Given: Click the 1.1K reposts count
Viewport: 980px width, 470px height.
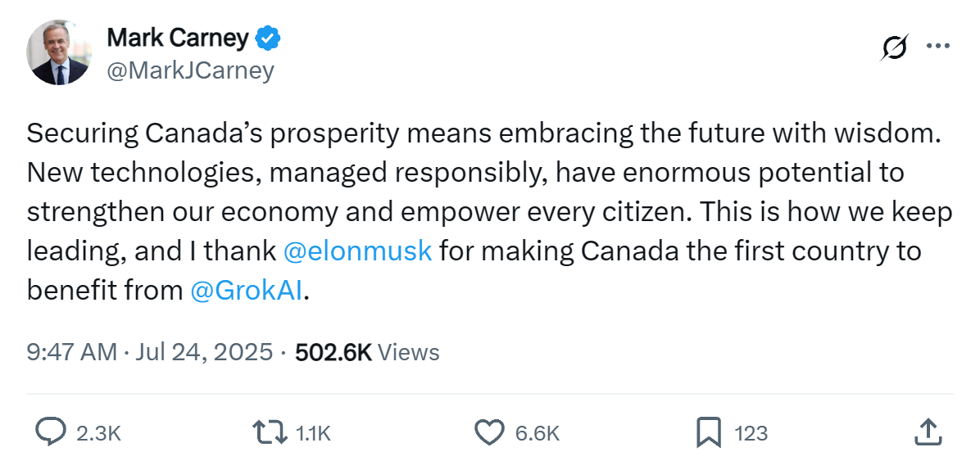Looking at the screenshot, I should click(x=312, y=433).
